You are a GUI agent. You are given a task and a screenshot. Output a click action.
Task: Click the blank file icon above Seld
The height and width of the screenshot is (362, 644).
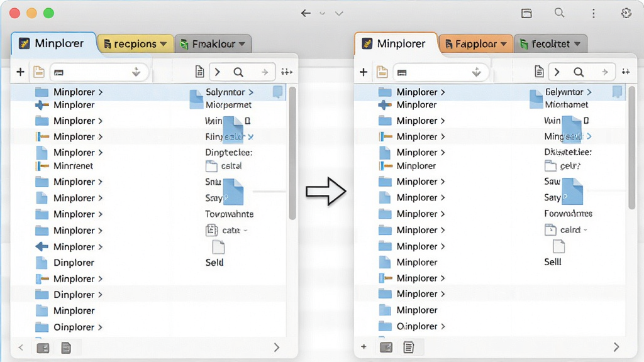(x=218, y=248)
